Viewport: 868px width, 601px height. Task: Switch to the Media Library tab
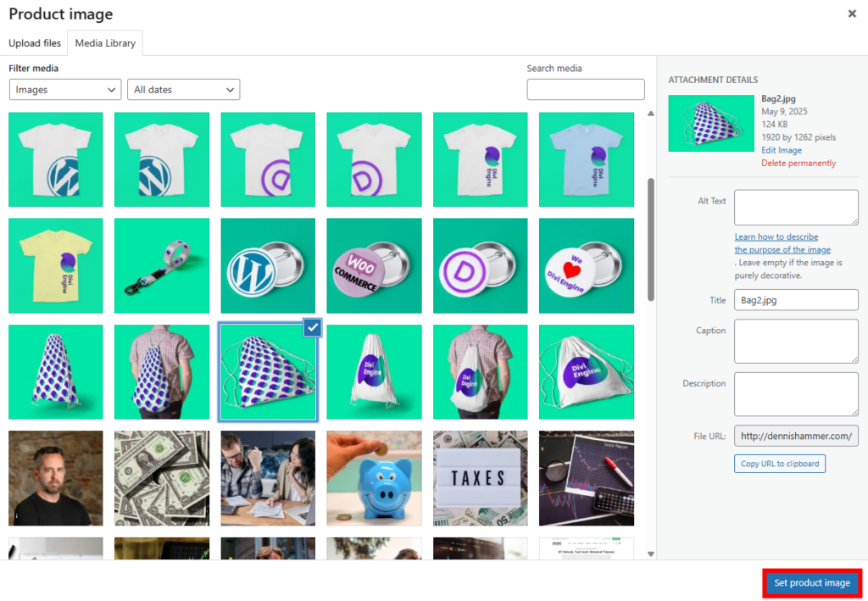tap(104, 42)
